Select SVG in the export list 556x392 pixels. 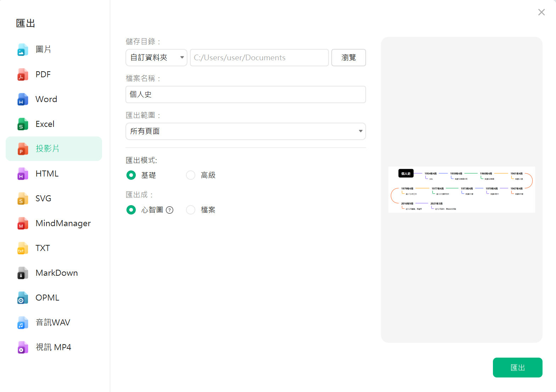coord(54,198)
